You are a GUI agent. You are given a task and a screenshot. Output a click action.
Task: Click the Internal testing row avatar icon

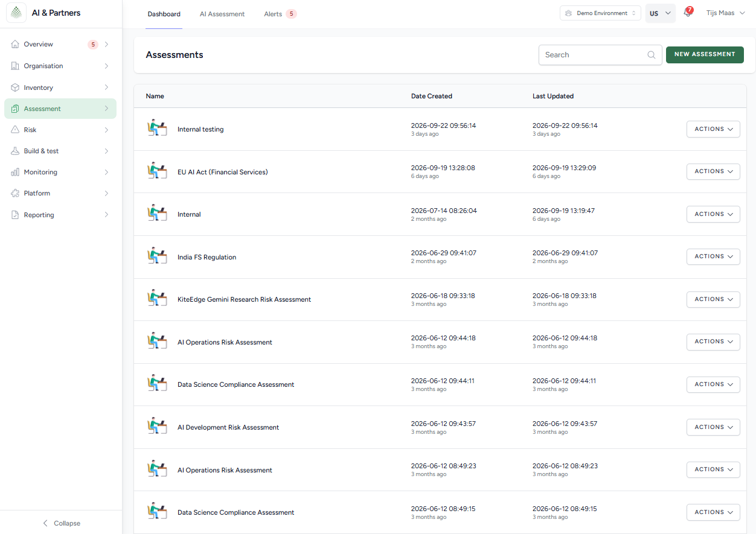click(x=157, y=128)
